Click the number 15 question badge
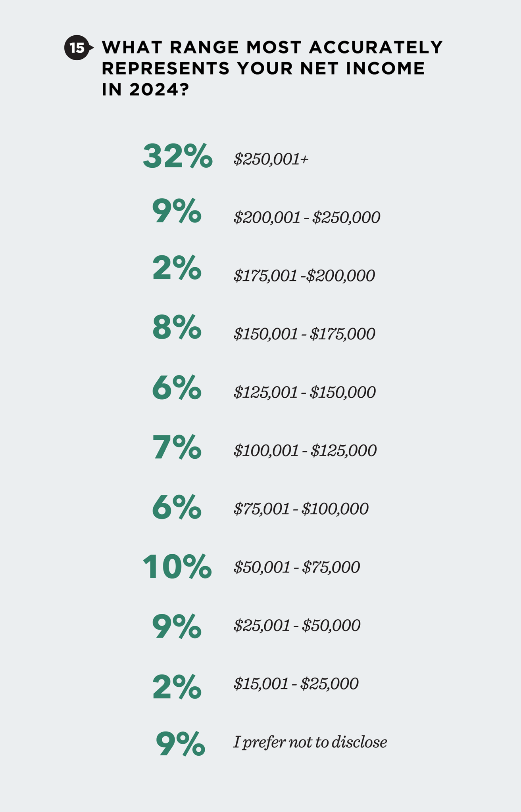Image resolution: width=521 pixels, height=812 pixels. [x=78, y=48]
